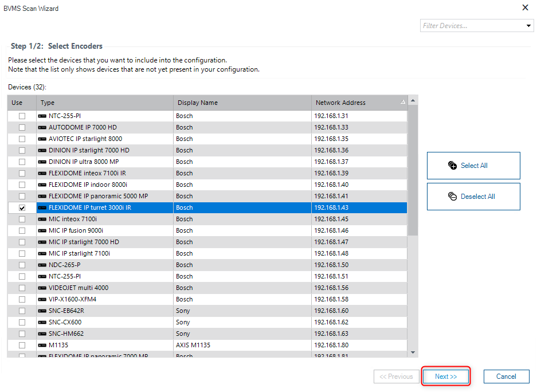Click the icon on the Deselect All button
The height and width of the screenshot is (392, 537).
pos(453,197)
